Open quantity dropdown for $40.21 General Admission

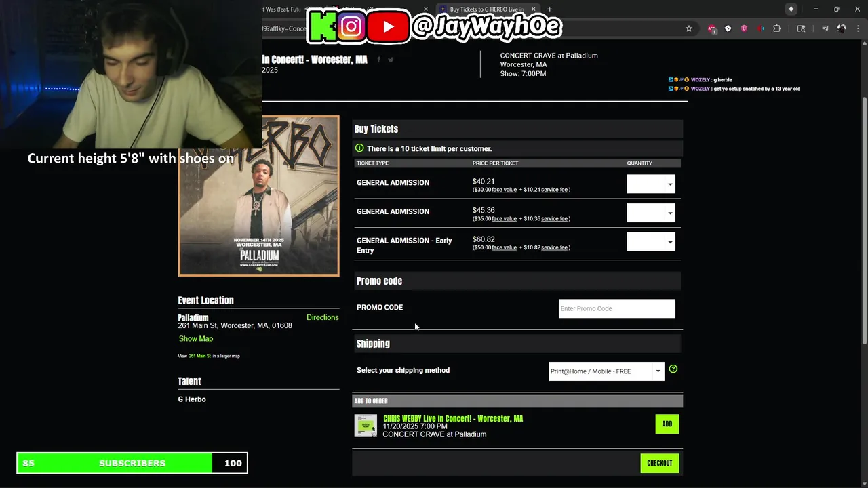[x=651, y=184]
